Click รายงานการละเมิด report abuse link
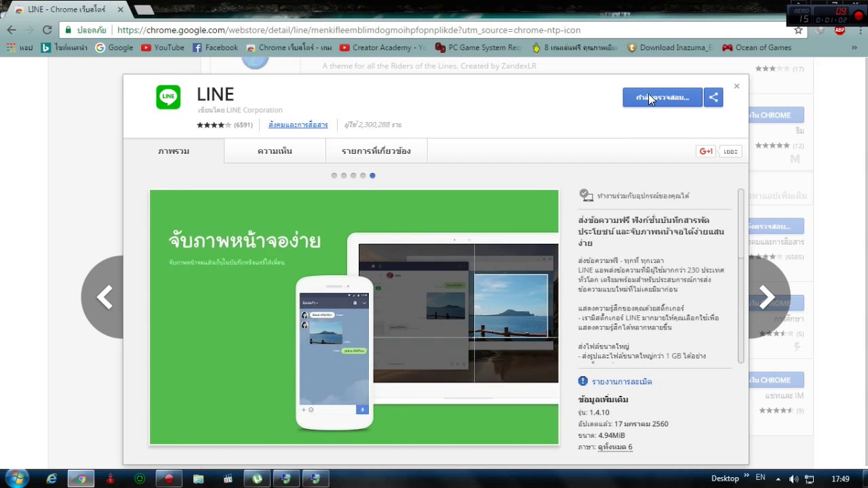Screen dimensions: 868x488 click(622, 382)
